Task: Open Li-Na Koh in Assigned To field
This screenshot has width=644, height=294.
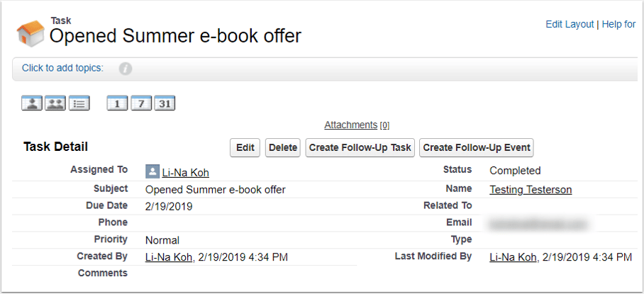Action: click(x=186, y=173)
